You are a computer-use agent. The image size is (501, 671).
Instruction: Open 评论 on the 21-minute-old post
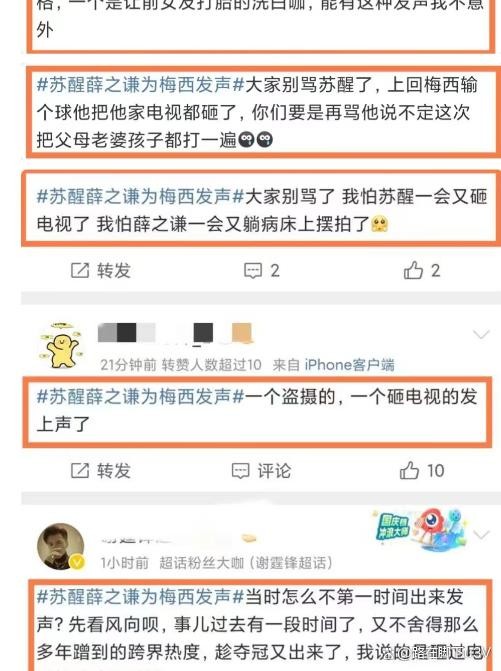point(261,471)
